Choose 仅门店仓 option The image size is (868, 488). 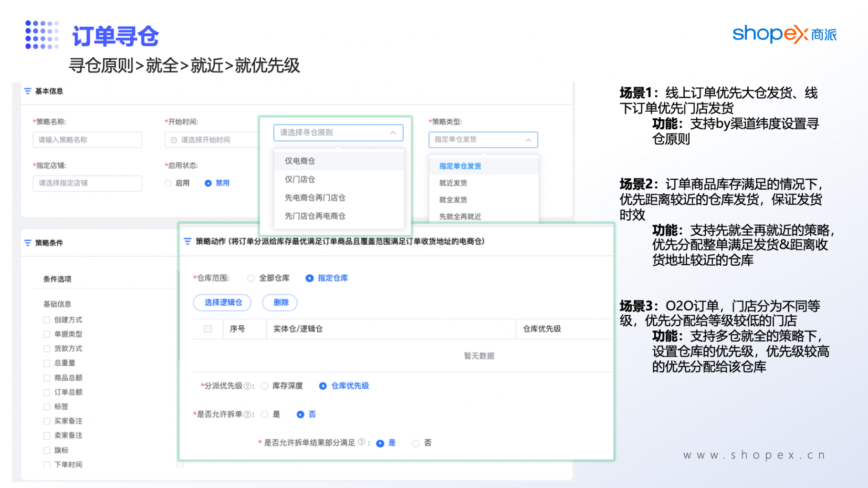[339, 179]
